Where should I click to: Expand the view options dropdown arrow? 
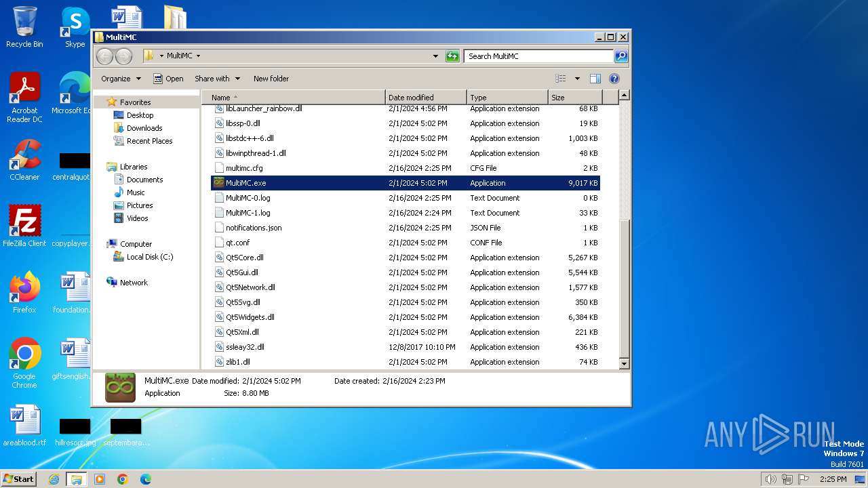coord(577,79)
